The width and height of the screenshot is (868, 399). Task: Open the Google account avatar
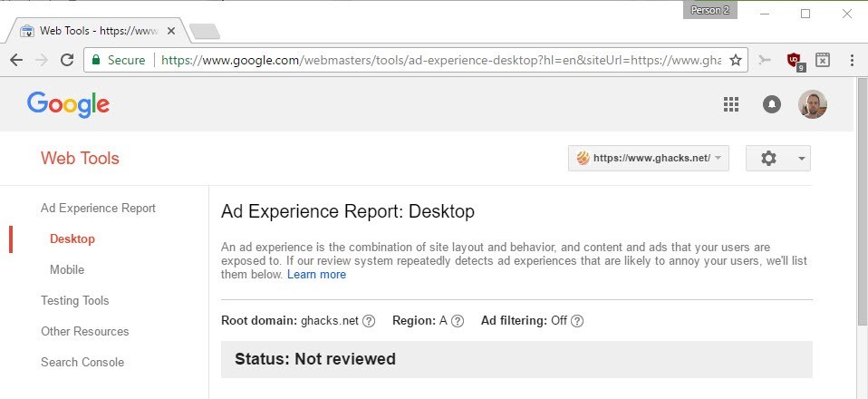click(813, 104)
